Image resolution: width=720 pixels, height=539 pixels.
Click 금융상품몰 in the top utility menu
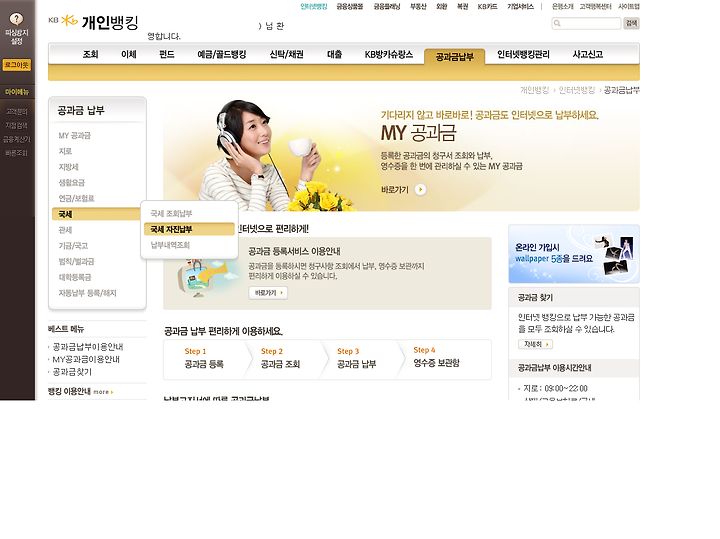point(350,6)
